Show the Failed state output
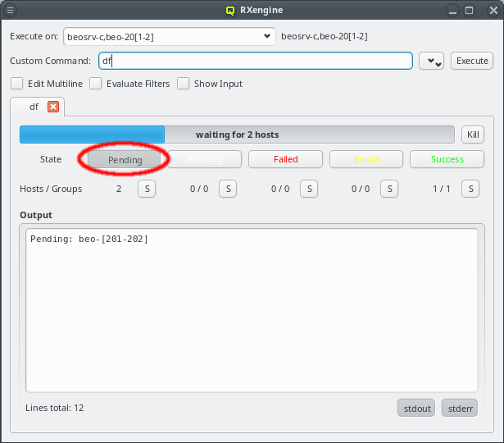This screenshot has width=504, height=443. [285, 159]
